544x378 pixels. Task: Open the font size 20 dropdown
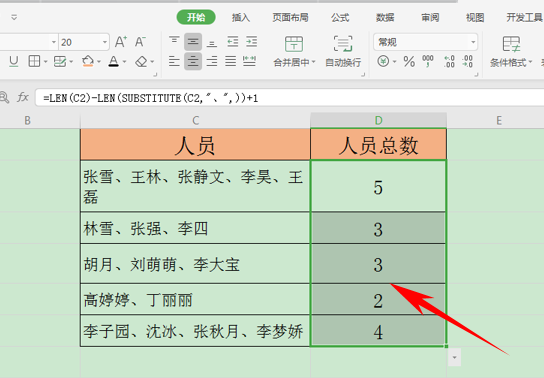(105, 42)
